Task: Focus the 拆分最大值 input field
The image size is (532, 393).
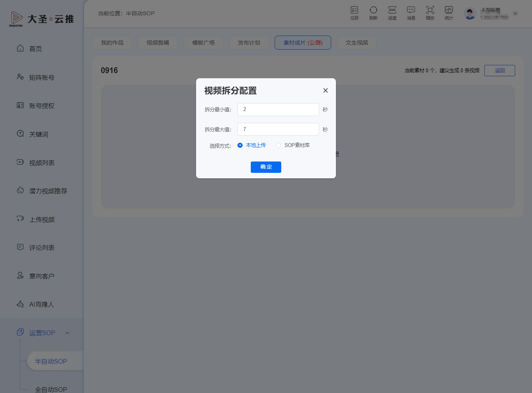Action: (278, 129)
